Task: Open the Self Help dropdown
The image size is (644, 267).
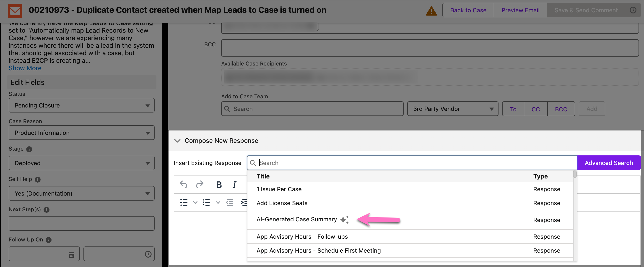Action: pos(81,194)
